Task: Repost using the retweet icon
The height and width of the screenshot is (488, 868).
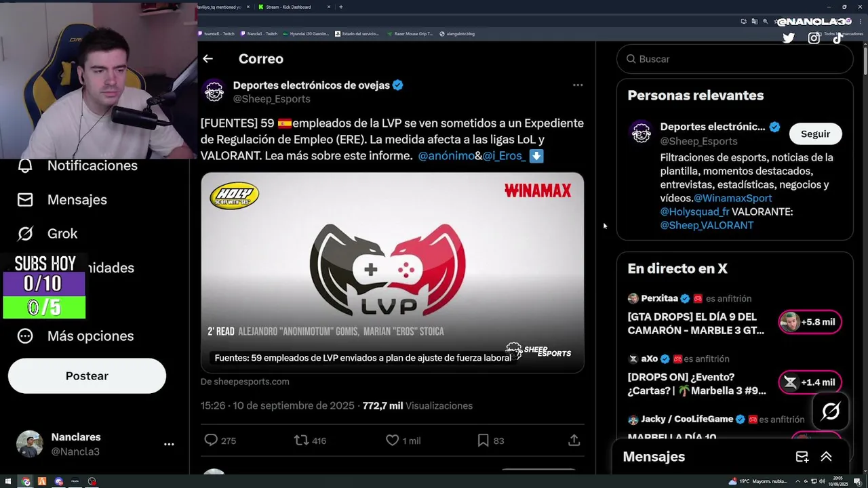Action: point(301,441)
